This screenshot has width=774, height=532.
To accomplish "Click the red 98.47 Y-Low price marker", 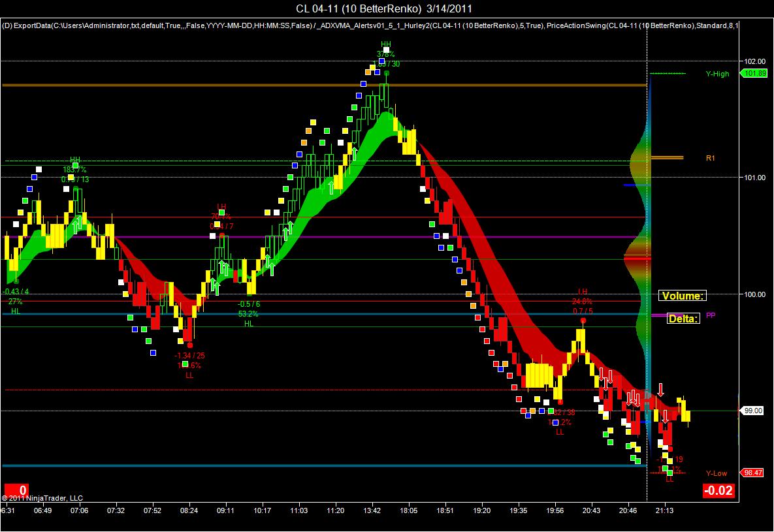I will 752,473.
